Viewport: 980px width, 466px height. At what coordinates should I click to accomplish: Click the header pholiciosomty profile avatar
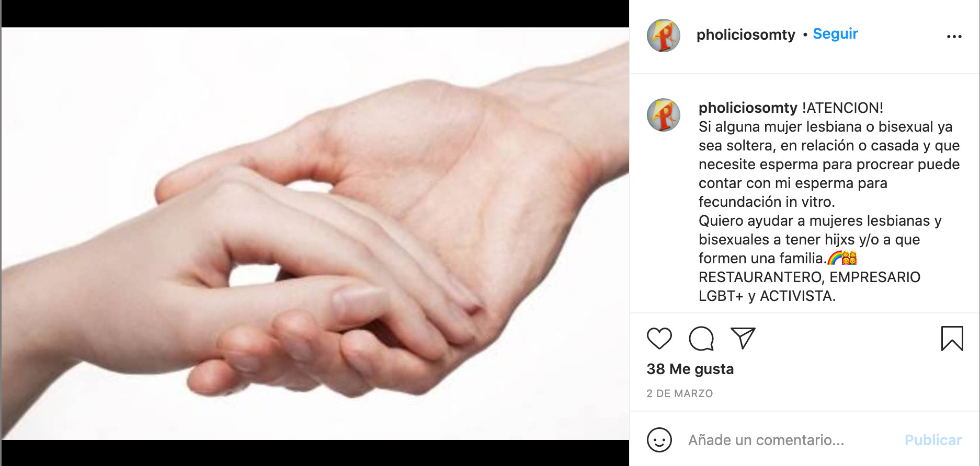coord(663,36)
